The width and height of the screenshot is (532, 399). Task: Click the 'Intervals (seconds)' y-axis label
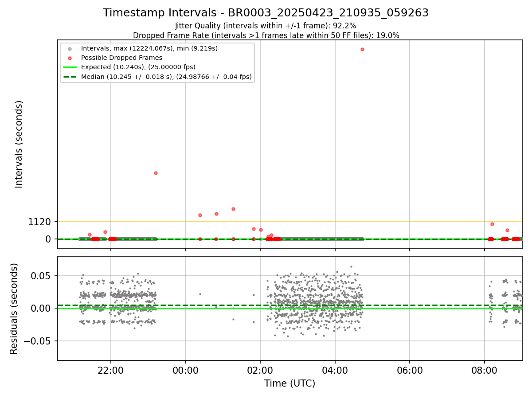19,144
